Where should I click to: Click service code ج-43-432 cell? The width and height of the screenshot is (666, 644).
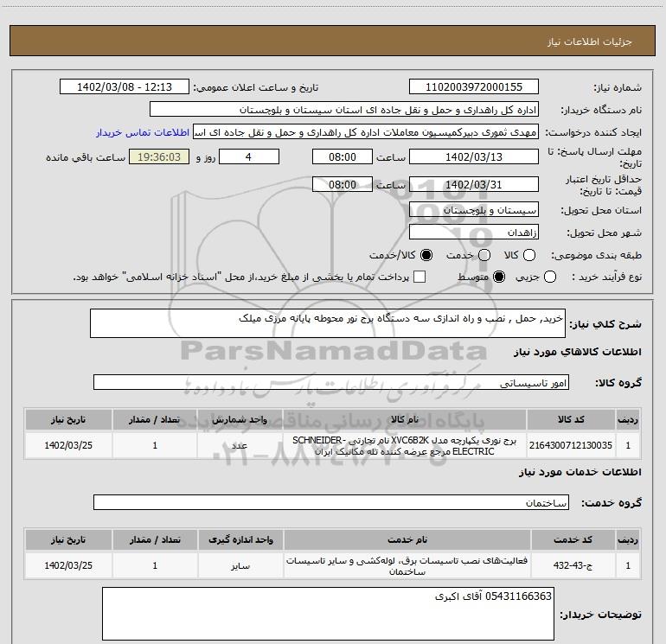tap(573, 565)
